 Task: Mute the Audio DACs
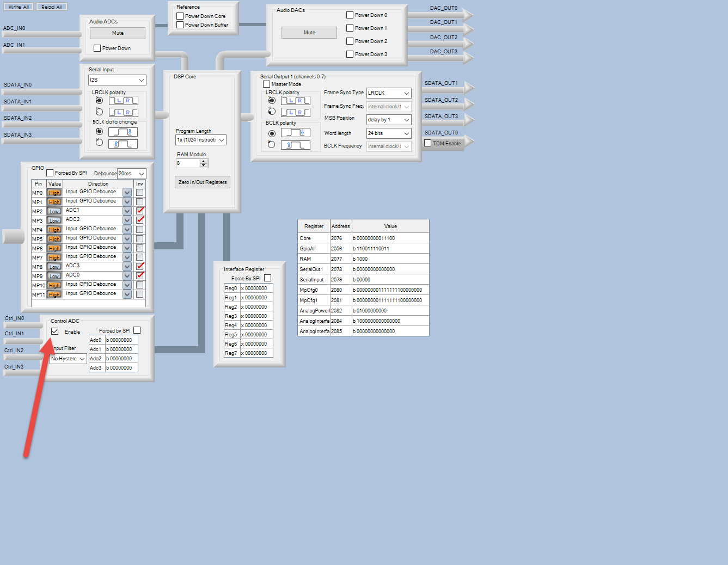(x=309, y=33)
